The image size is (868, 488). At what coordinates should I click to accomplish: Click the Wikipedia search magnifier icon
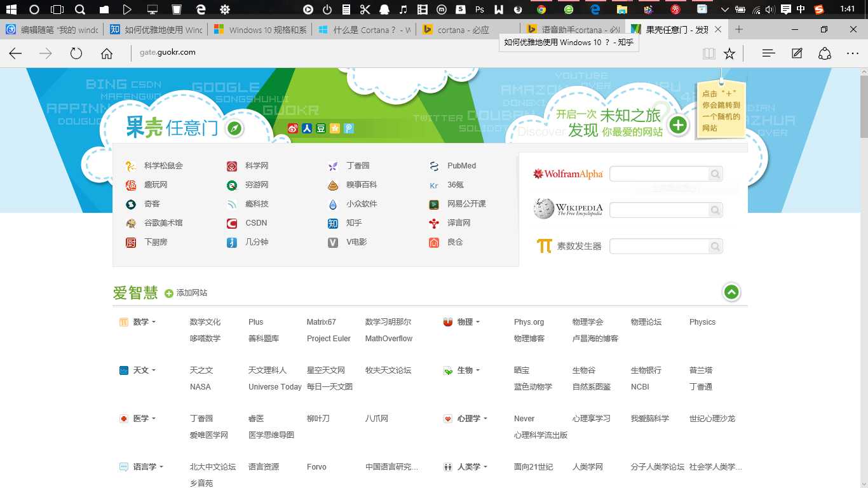(x=715, y=210)
